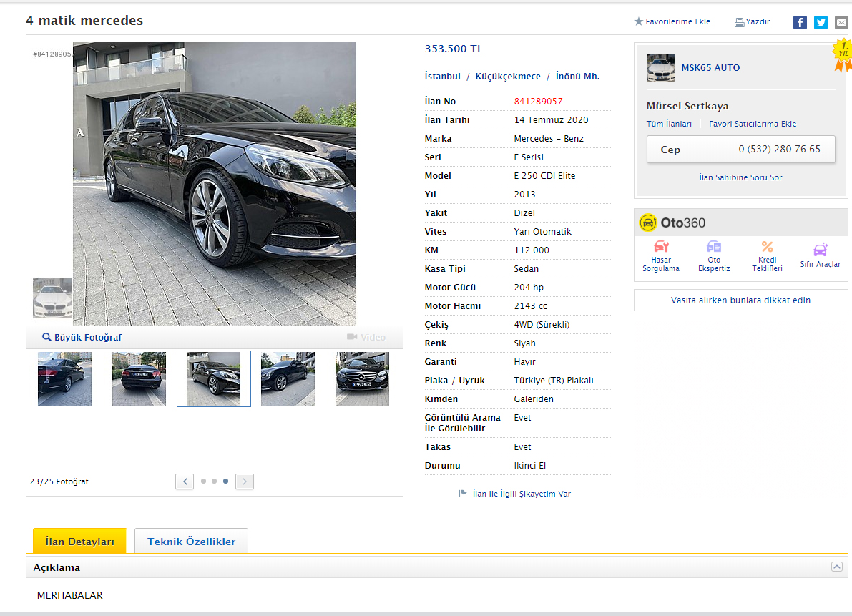
Task: Click the 23/25 Fotoğraf counter
Action: click(59, 481)
